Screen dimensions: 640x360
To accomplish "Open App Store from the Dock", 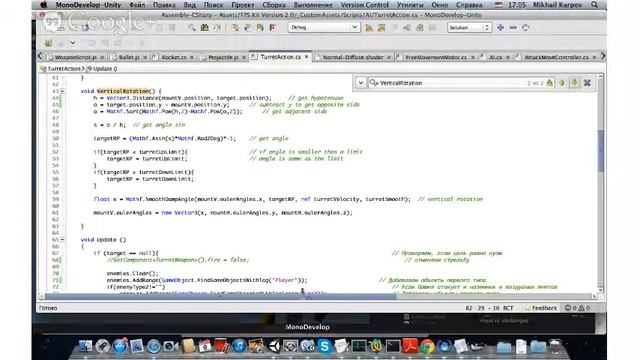I will click(x=120, y=346).
